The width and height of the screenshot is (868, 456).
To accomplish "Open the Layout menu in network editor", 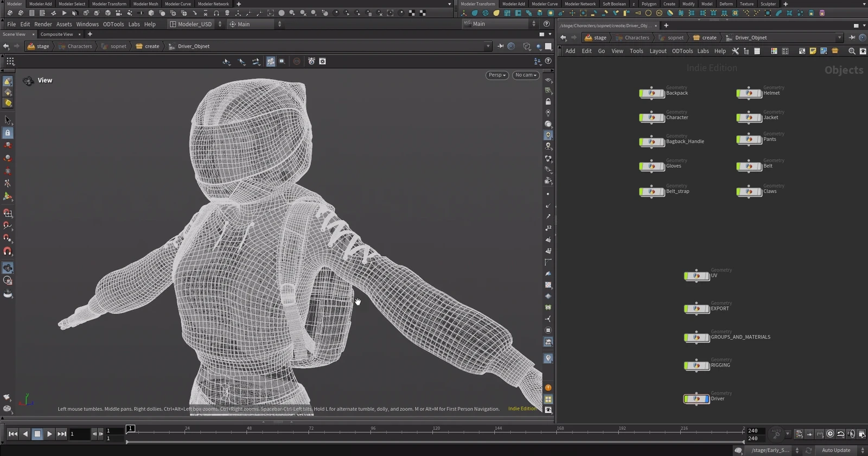I will [658, 51].
